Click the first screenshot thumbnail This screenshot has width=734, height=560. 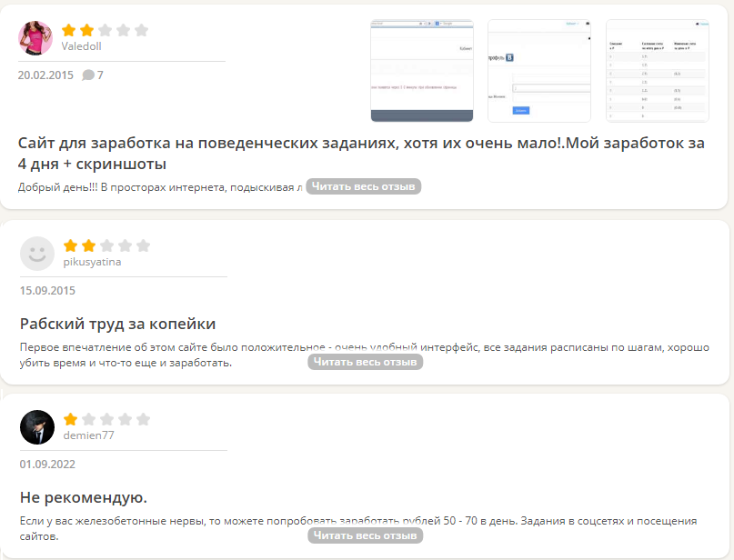click(420, 68)
